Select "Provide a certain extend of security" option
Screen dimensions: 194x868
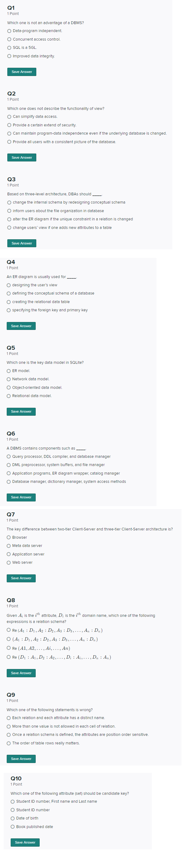(x=9, y=125)
